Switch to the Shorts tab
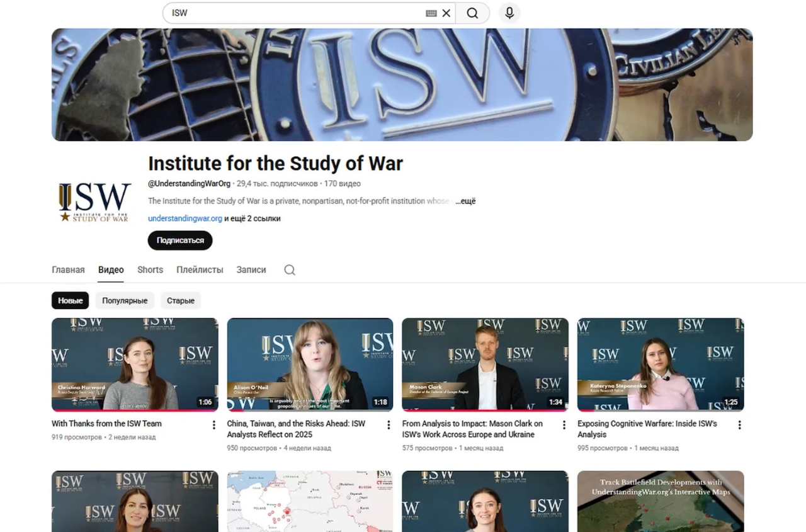The height and width of the screenshot is (532, 806). [150, 270]
